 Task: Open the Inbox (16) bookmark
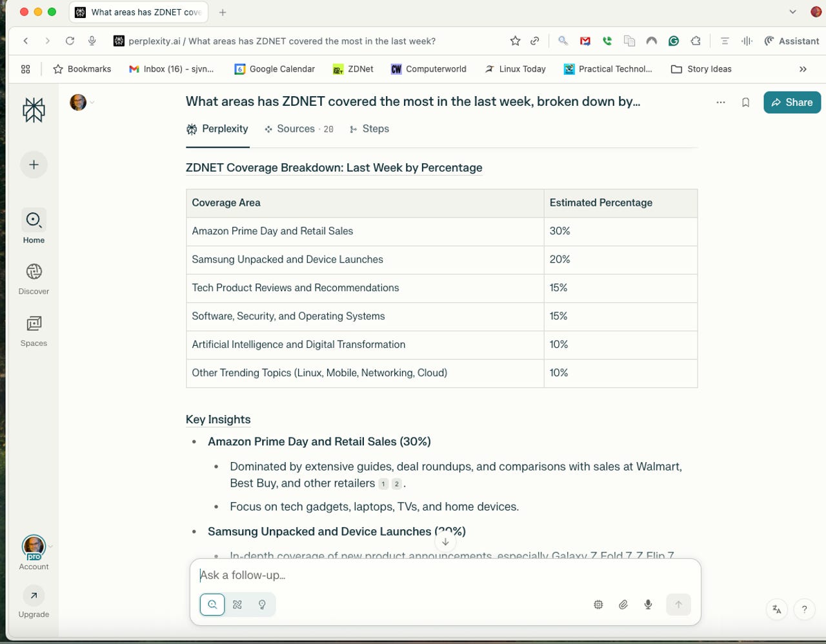coord(172,69)
